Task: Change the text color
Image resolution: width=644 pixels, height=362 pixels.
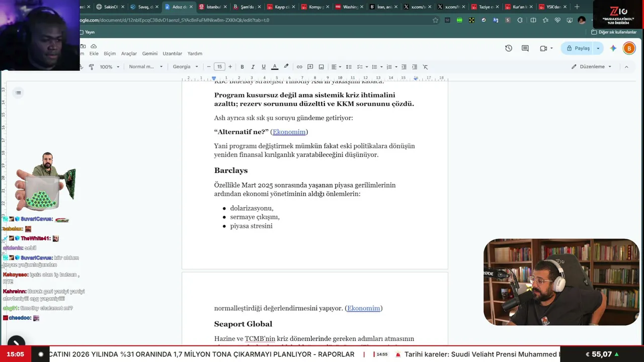Action: click(275, 67)
